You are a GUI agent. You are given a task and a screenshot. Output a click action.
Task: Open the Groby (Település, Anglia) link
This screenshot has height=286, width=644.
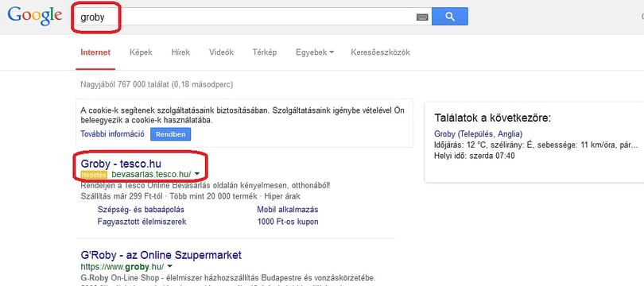point(478,133)
